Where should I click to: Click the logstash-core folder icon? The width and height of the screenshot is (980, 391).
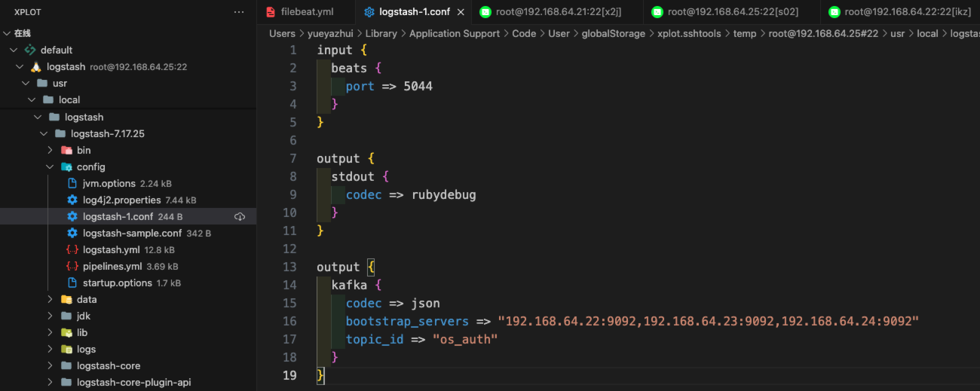click(x=66, y=366)
